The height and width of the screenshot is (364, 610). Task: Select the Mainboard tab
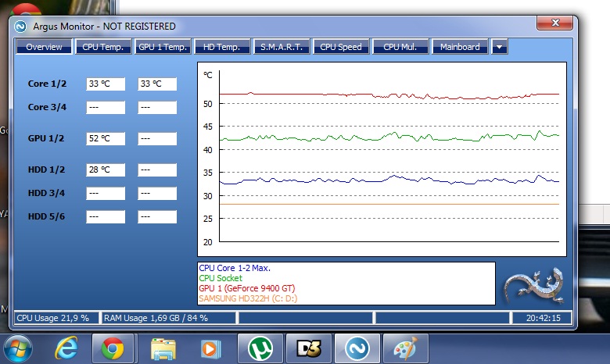pyautogui.click(x=460, y=47)
